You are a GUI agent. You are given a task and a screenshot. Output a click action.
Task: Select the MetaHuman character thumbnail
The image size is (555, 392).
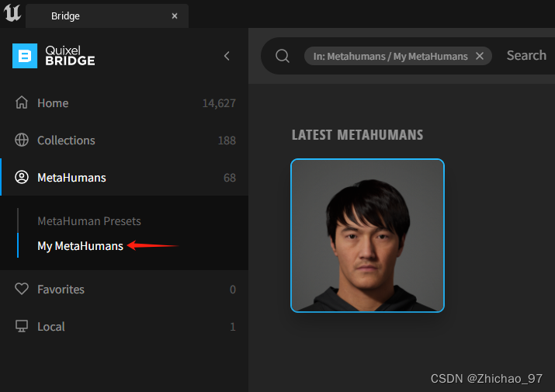(x=367, y=235)
